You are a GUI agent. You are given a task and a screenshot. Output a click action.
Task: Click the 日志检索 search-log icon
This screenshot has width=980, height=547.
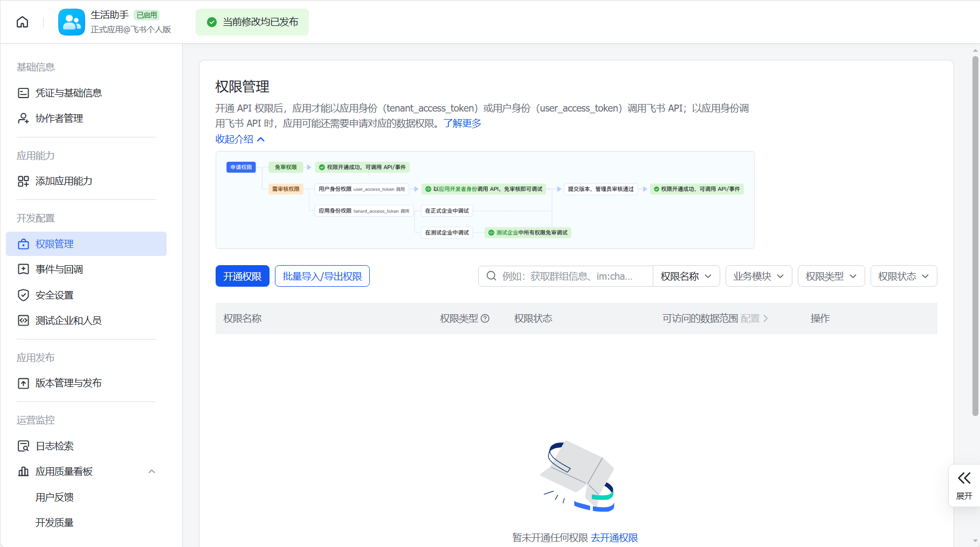click(23, 446)
